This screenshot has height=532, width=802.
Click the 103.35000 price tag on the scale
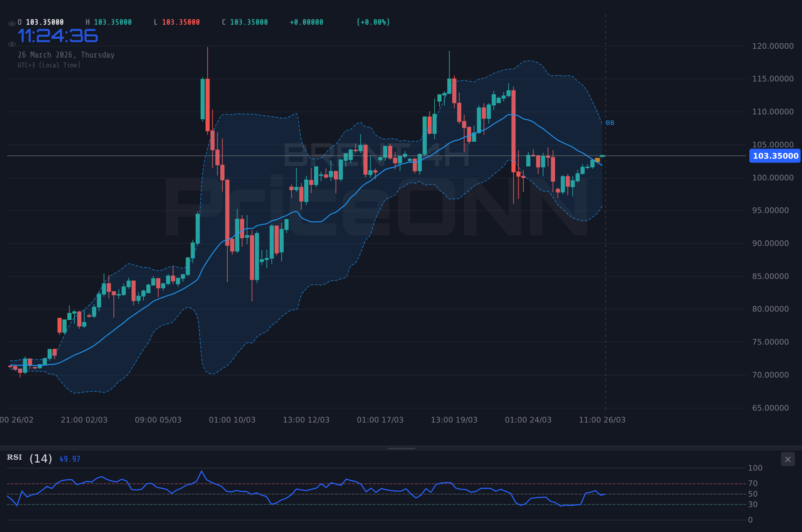coord(775,156)
